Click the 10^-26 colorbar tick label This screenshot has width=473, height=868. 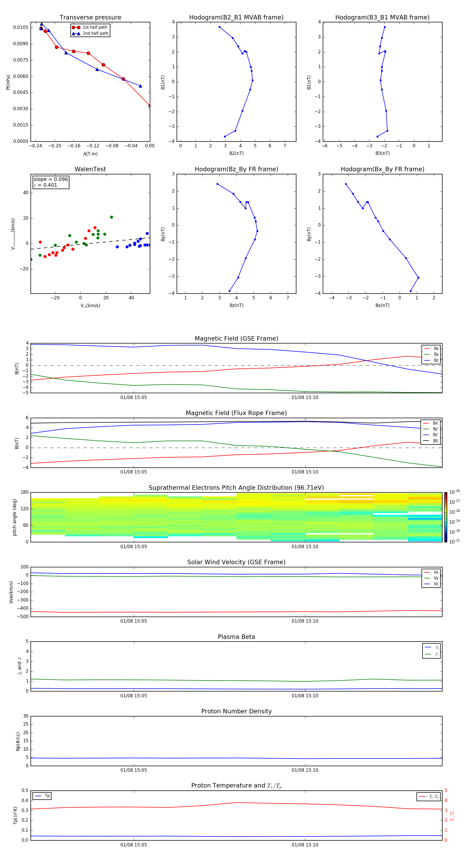click(x=455, y=492)
